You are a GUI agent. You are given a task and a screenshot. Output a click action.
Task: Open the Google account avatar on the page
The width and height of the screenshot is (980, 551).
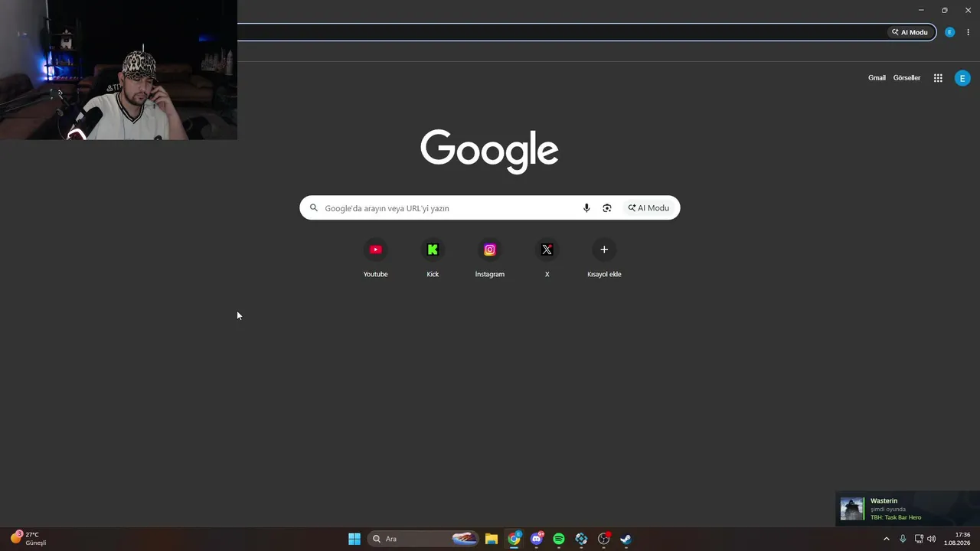pos(962,78)
